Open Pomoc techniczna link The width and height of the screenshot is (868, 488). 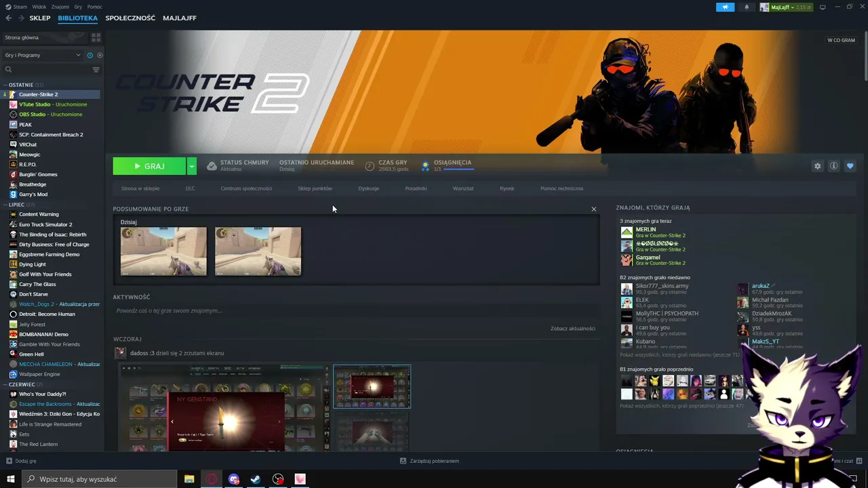561,188
